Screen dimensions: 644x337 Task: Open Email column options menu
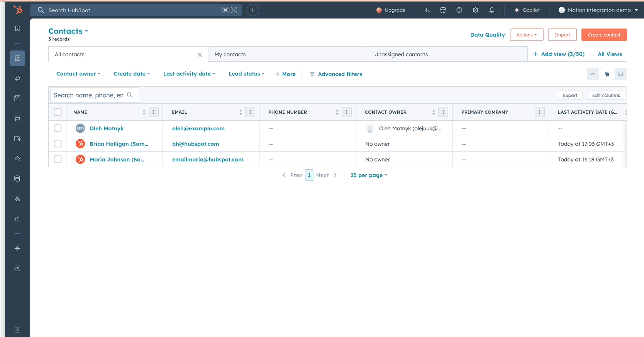click(250, 112)
